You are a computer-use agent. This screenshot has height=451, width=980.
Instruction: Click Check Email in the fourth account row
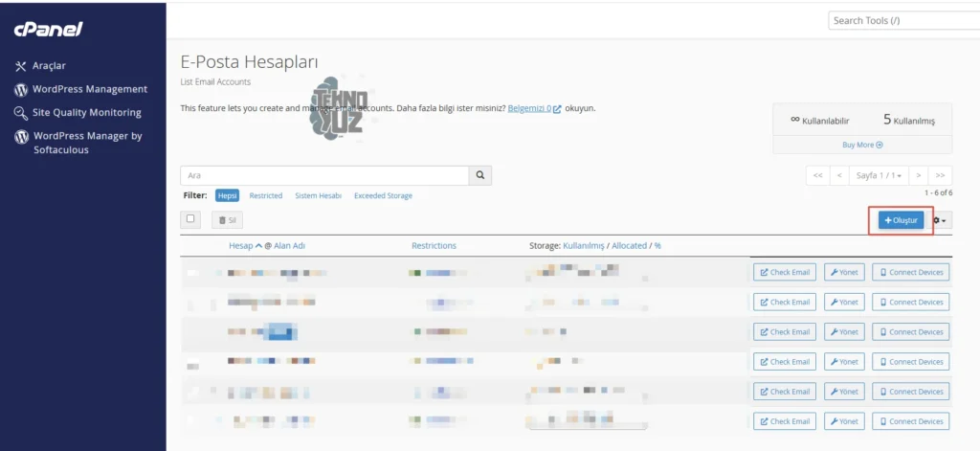pyautogui.click(x=785, y=362)
